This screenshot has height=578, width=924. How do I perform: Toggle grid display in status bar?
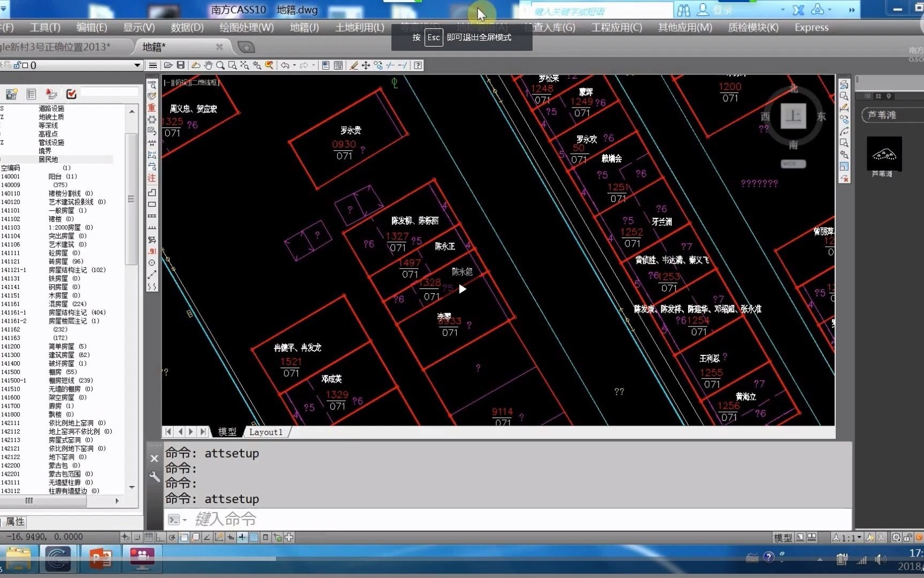click(149, 537)
